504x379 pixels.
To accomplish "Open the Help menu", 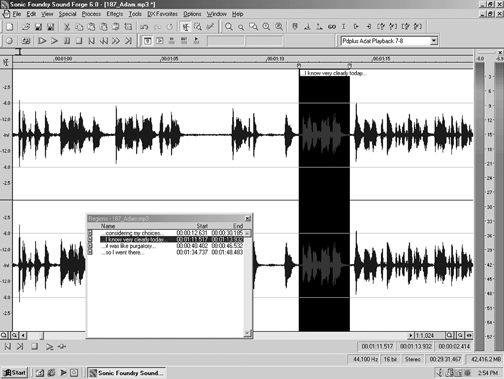I will point(237,14).
